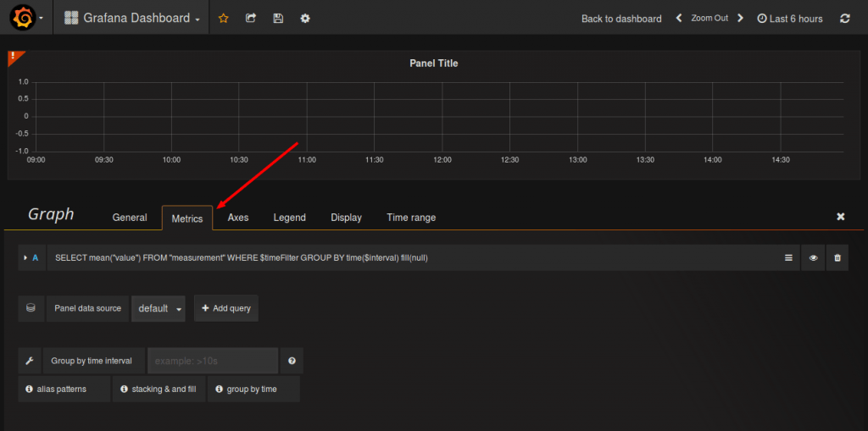Click the Add query button

click(226, 308)
